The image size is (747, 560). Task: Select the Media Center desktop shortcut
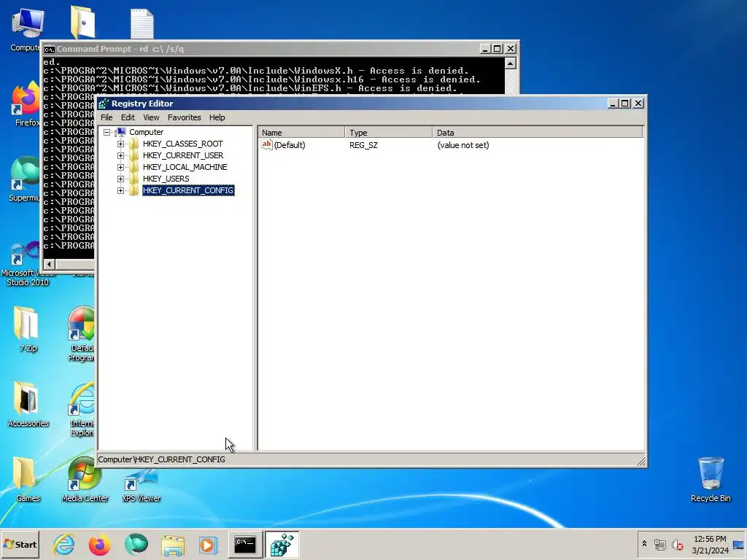coord(85,480)
